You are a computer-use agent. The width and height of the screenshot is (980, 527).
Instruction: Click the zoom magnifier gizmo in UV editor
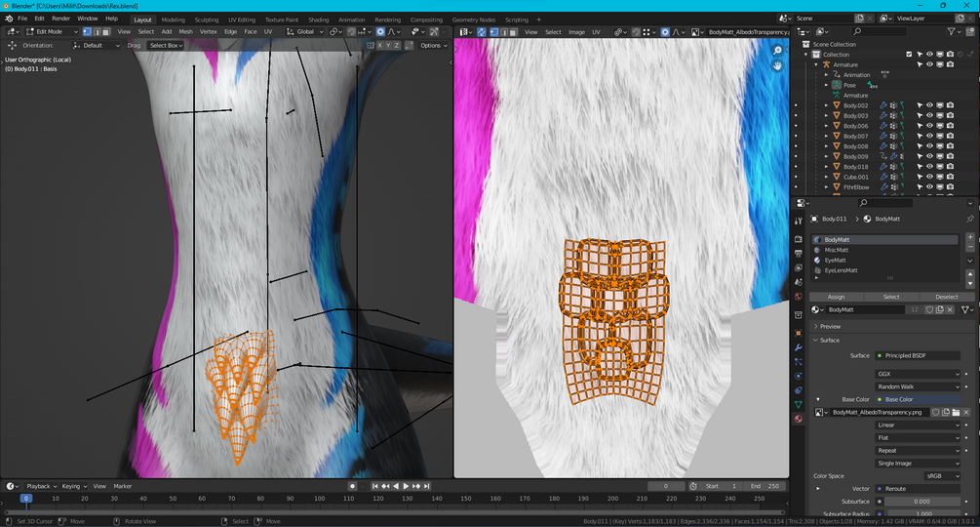coord(777,51)
